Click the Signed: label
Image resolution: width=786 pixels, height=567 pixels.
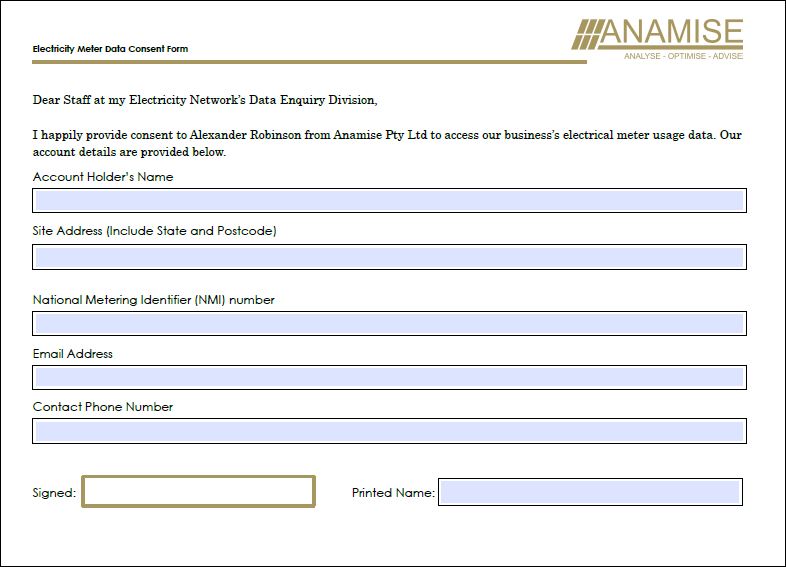(x=54, y=493)
